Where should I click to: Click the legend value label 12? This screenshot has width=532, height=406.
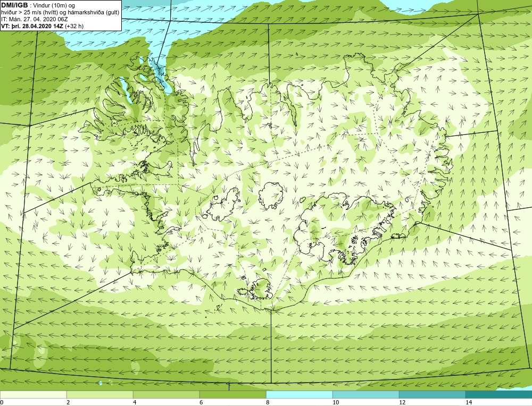click(402, 402)
